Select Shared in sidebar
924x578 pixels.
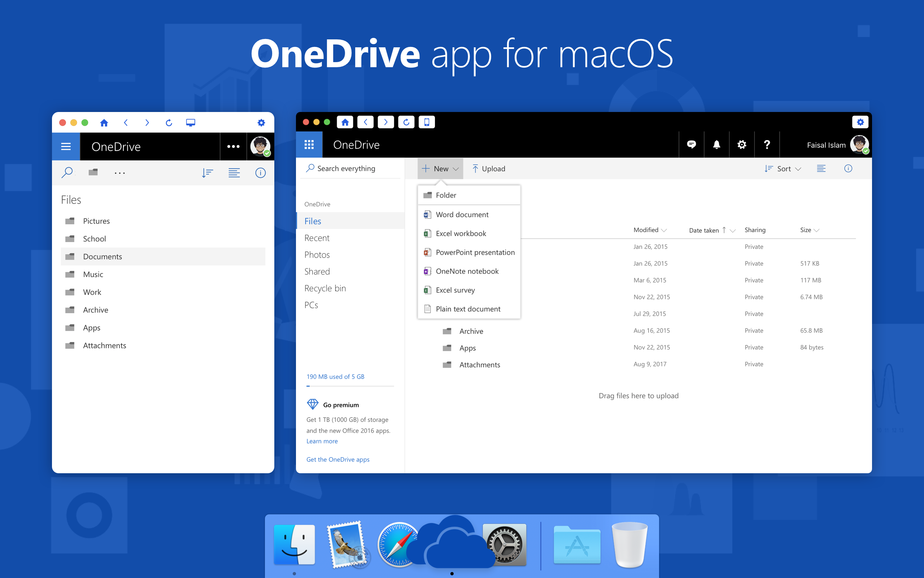[x=317, y=271]
